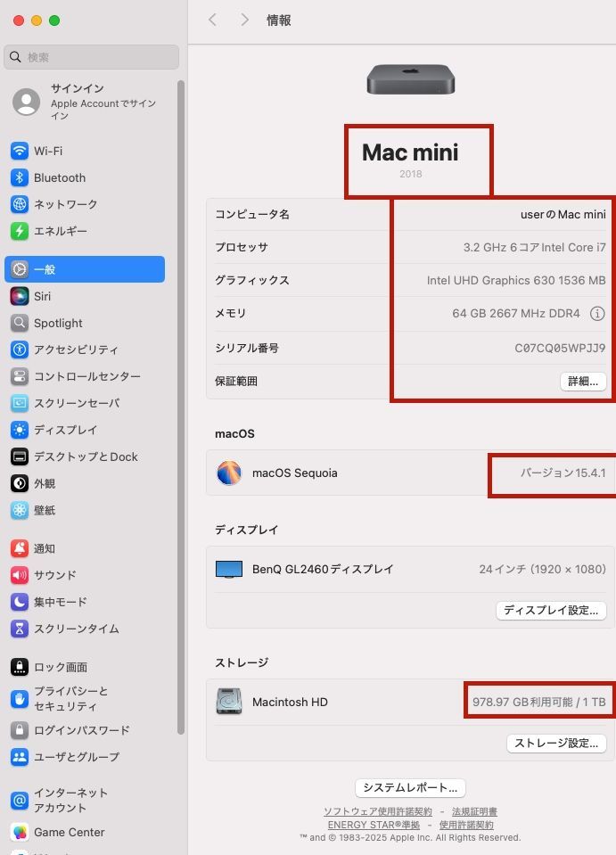
Task: Click the macOS Sequoia logo icon
Action: [x=229, y=473]
